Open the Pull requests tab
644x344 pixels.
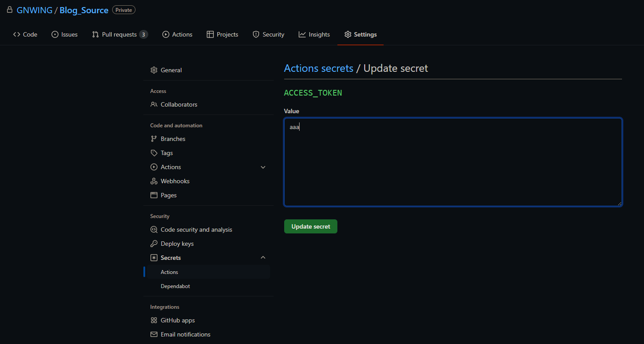pyautogui.click(x=120, y=34)
